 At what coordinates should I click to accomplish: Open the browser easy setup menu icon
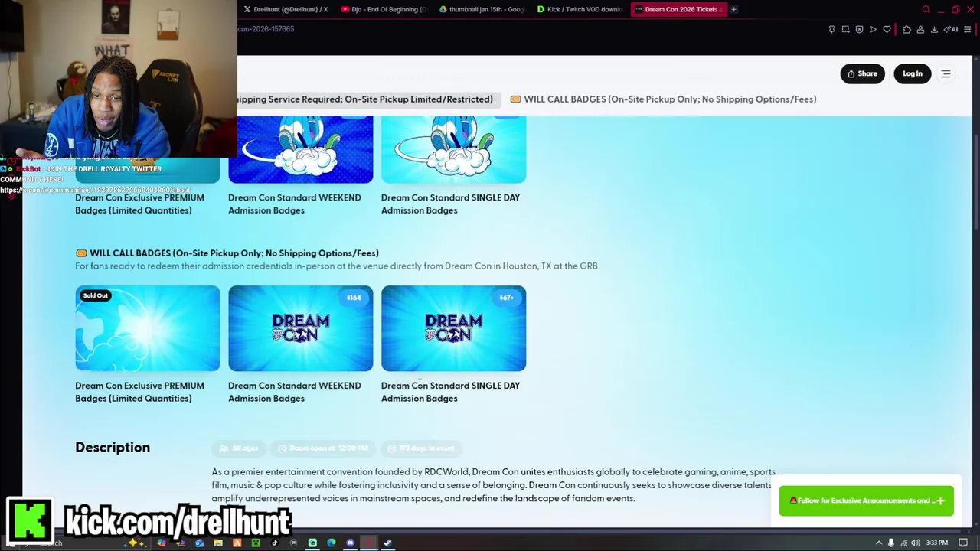[968, 29]
